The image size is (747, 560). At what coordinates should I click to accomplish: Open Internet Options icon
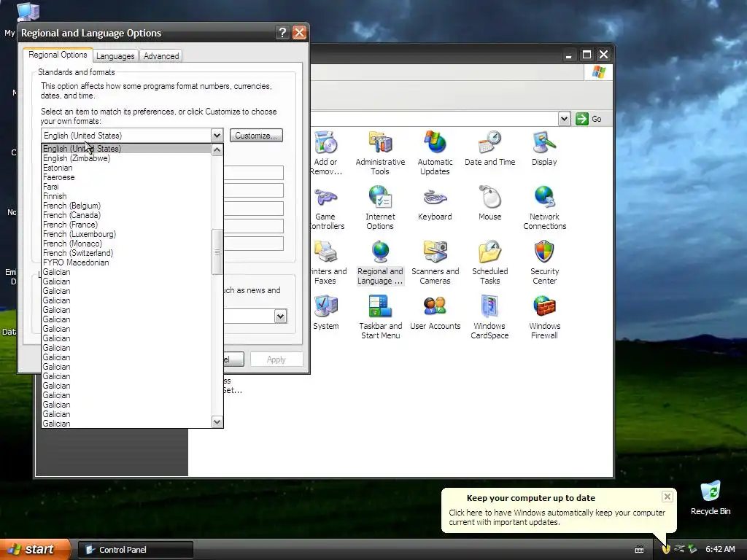point(380,208)
